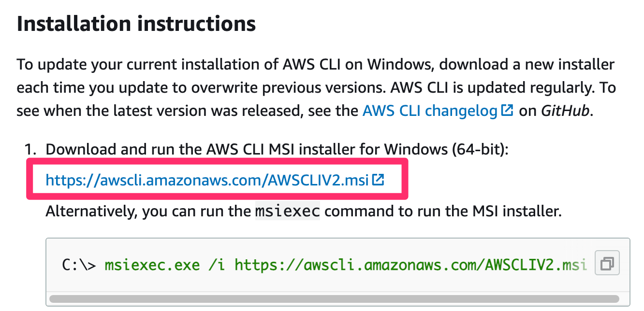The width and height of the screenshot is (644, 311).
Task: Click the inline "msiexec" code word in the sentence
Action: [x=288, y=211]
